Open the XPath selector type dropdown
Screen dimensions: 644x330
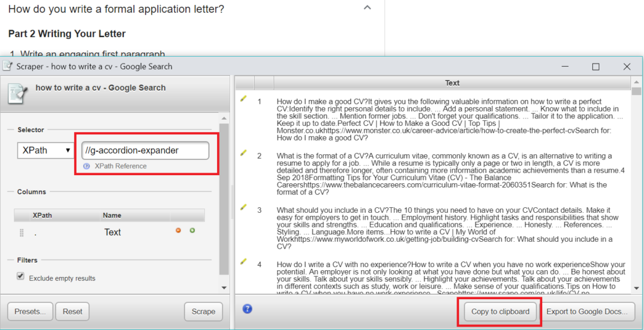(x=45, y=151)
